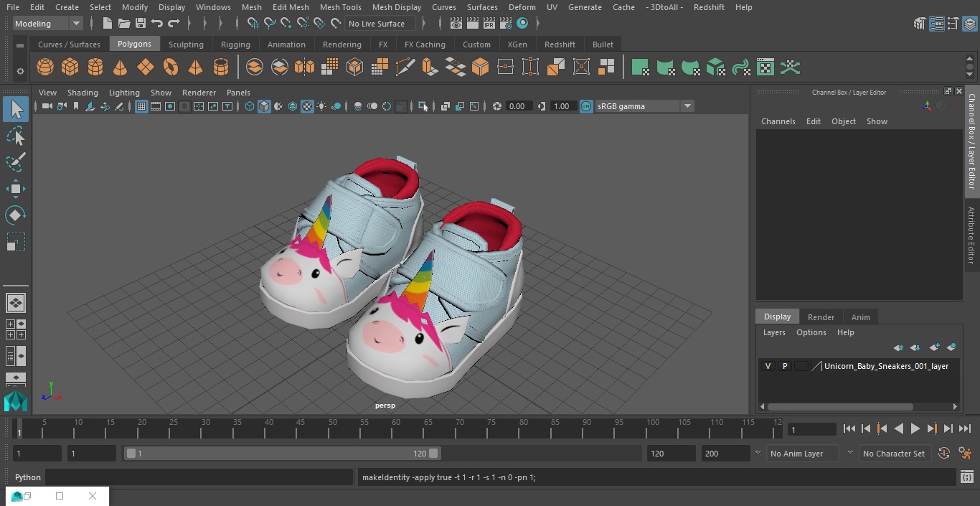Create a polygon cone from shelf
This screenshot has height=506, width=980.
click(x=121, y=67)
